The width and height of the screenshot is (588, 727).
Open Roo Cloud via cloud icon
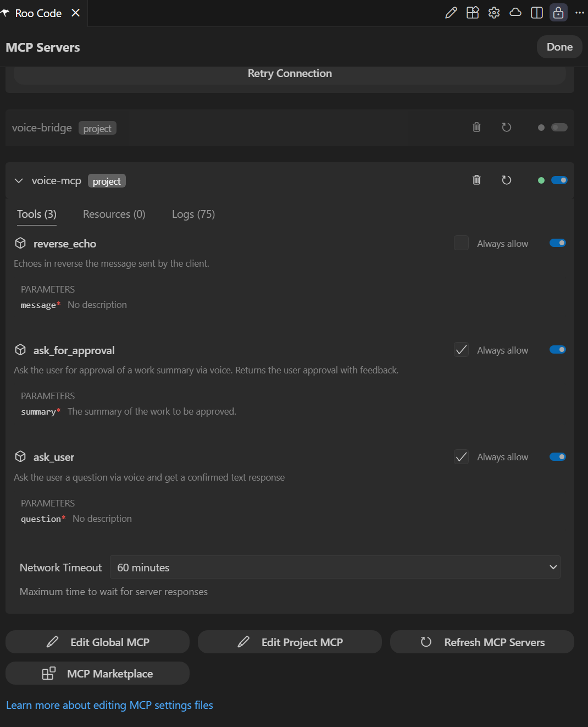click(x=515, y=12)
